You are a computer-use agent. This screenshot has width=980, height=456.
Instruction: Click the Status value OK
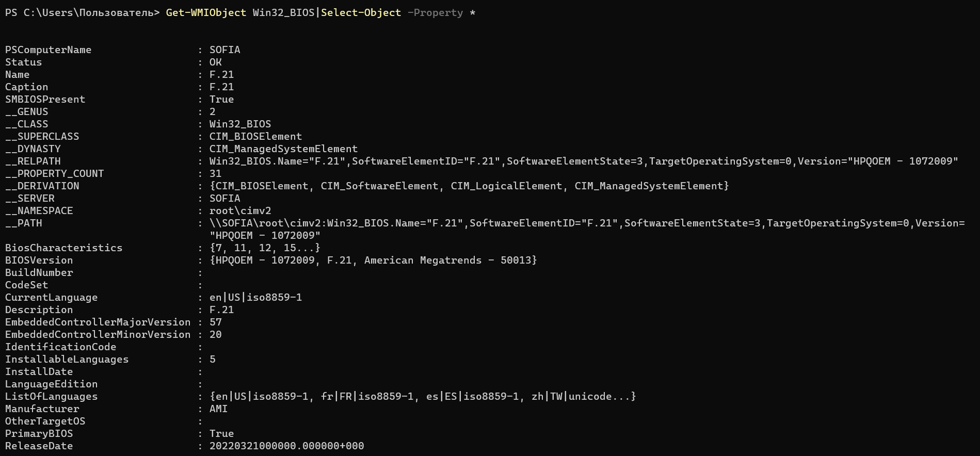(215, 62)
